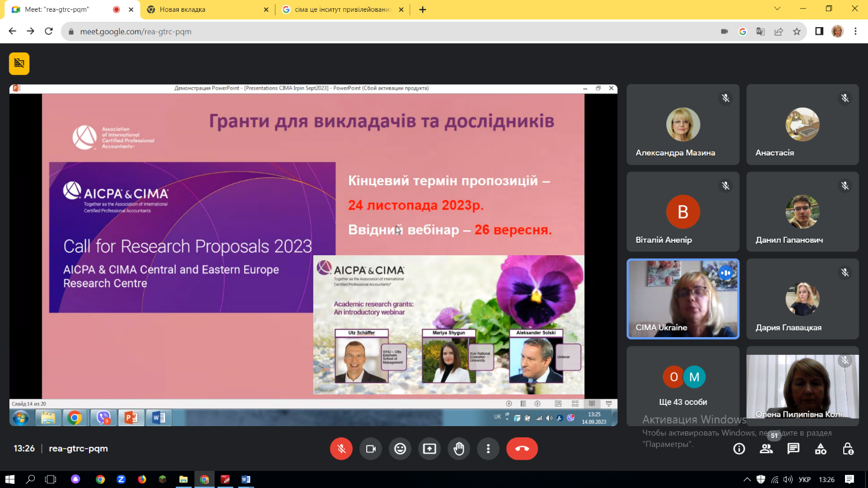Viewport: 868px width, 488px height.
Task: Bookmark this tab with the star icon
Action: [x=797, y=32]
